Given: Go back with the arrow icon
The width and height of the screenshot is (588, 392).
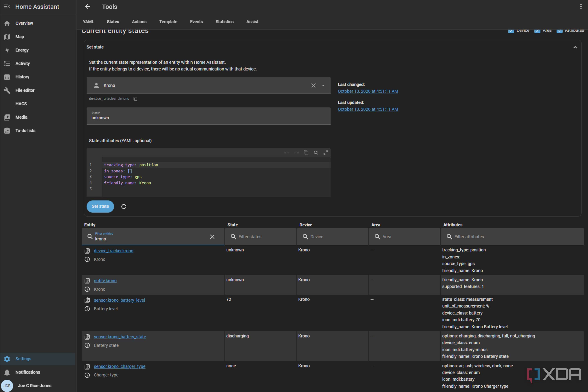Looking at the screenshot, I should 87,6.
